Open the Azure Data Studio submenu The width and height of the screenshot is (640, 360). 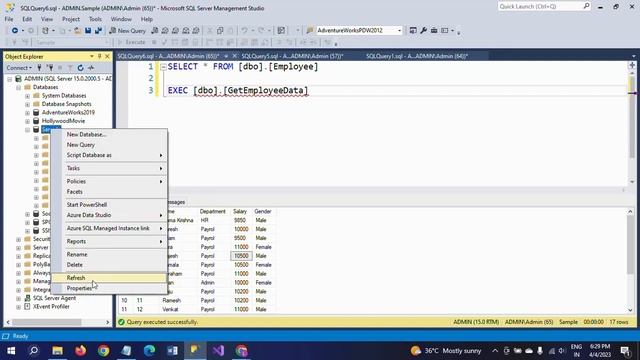109,215
